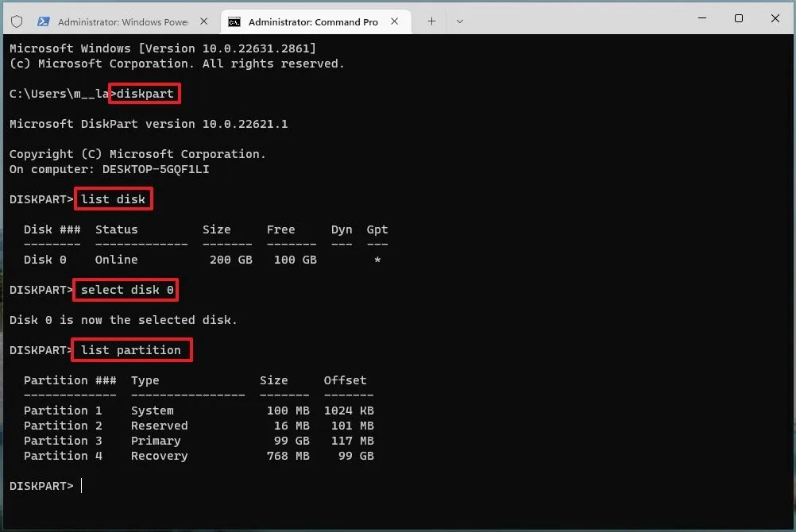Click the Command Prompt icon on the active tab
The width and height of the screenshot is (796, 532).
click(234, 21)
